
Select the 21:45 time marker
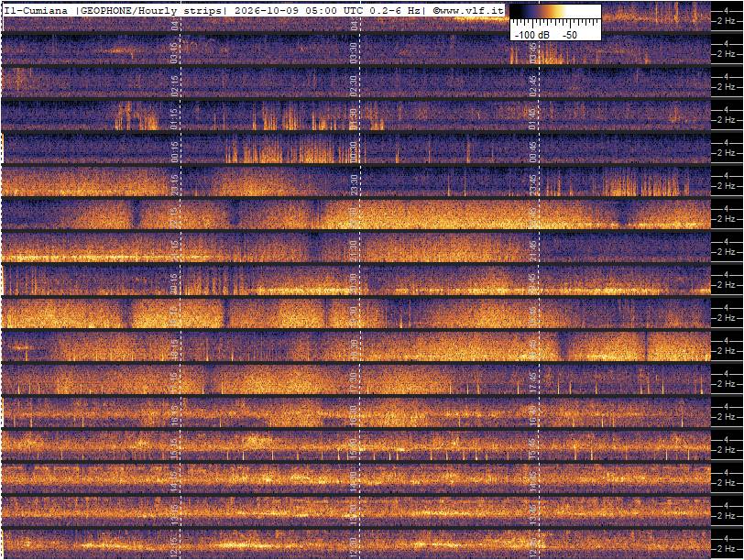(x=533, y=251)
